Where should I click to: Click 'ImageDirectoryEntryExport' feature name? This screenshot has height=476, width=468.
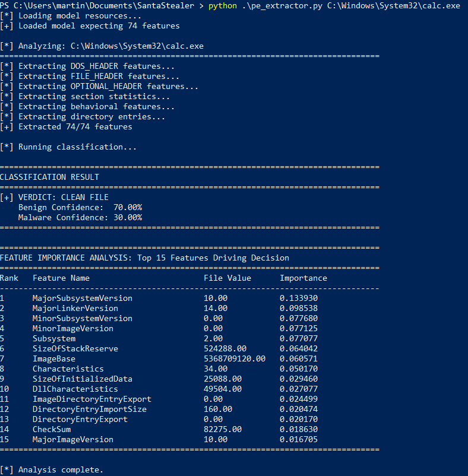tap(91, 399)
